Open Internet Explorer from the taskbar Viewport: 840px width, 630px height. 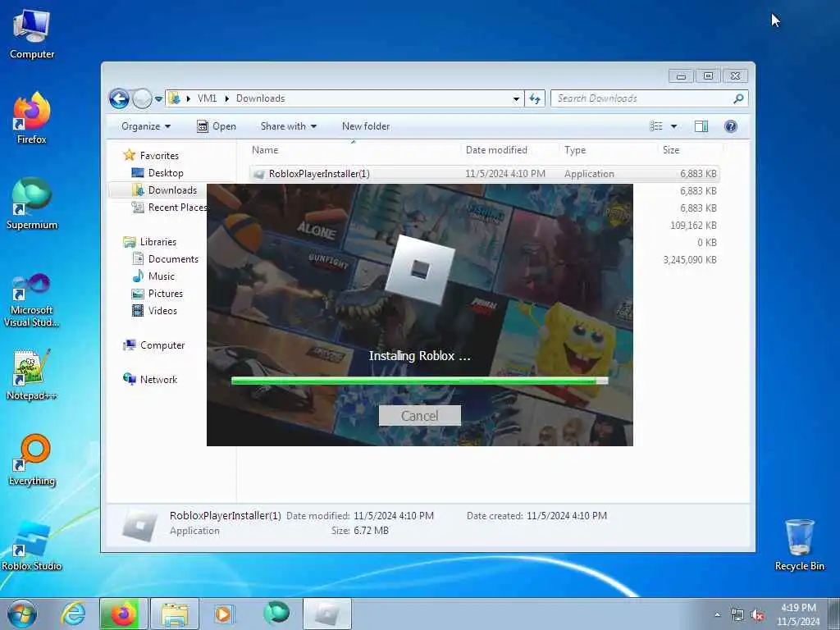[73, 614]
